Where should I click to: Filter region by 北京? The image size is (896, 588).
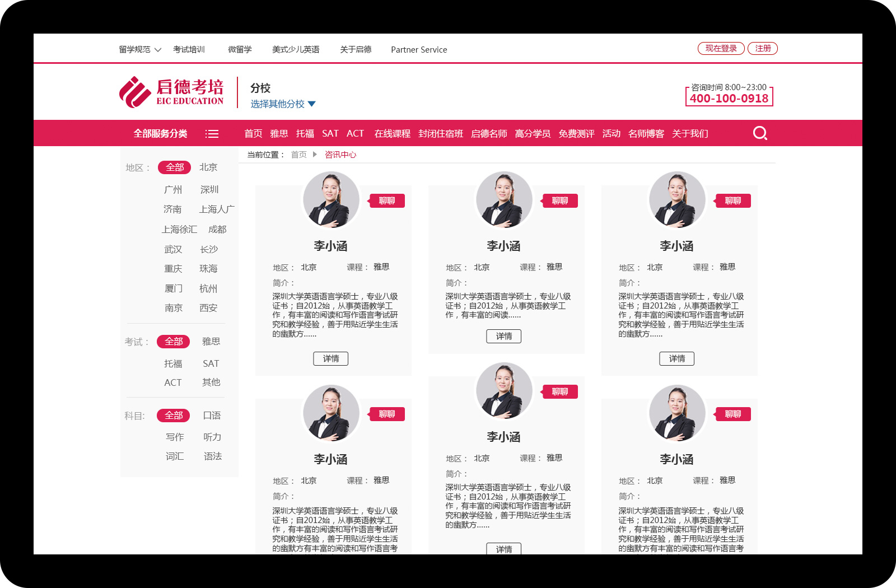coord(208,167)
